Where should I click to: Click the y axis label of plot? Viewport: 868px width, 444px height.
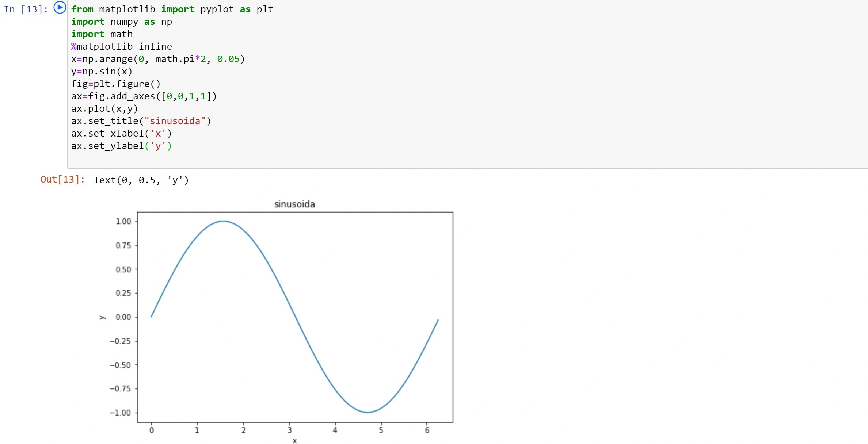tap(102, 317)
